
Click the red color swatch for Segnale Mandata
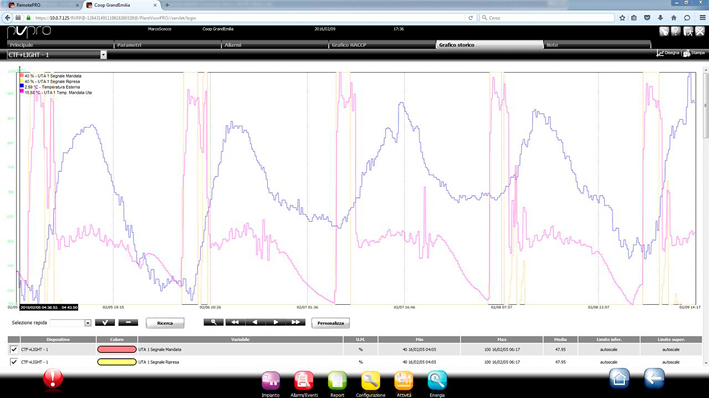click(x=117, y=350)
